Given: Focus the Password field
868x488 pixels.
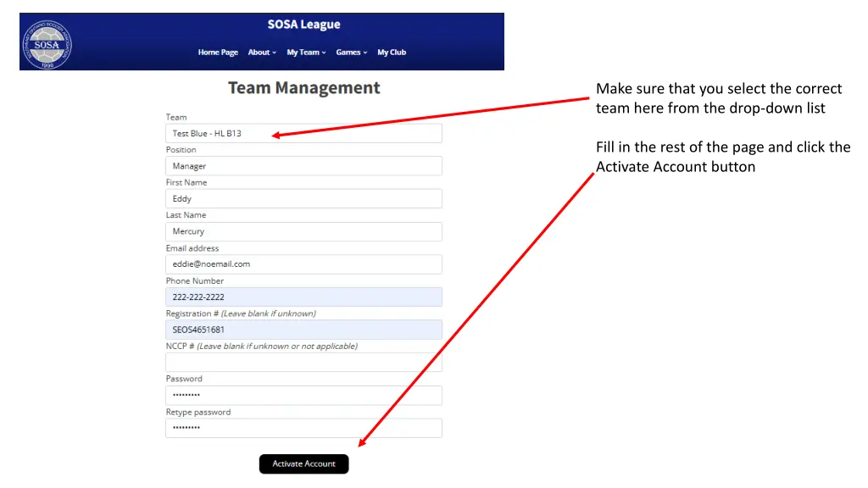Looking at the screenshot, I should click(303, 395).
